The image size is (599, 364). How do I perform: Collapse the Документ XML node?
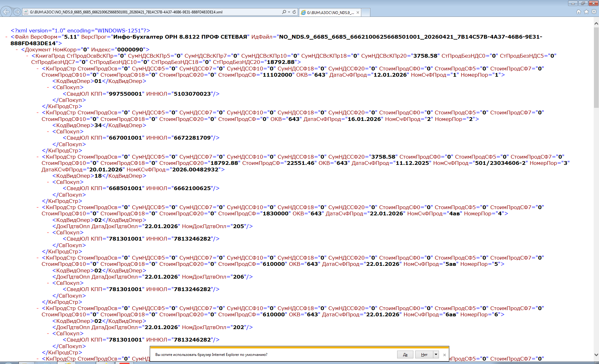coord(17,50)
